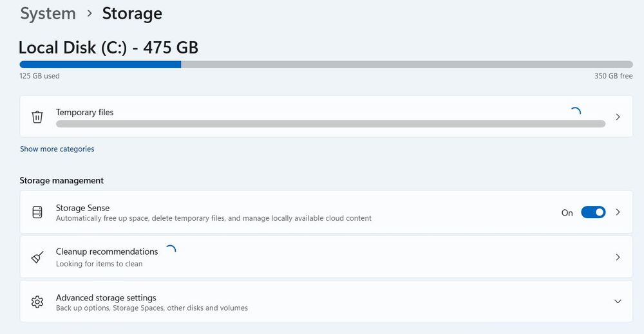This screenshot has height=334, width=644.
Task: Click Show more categories link
Action: 57,149
